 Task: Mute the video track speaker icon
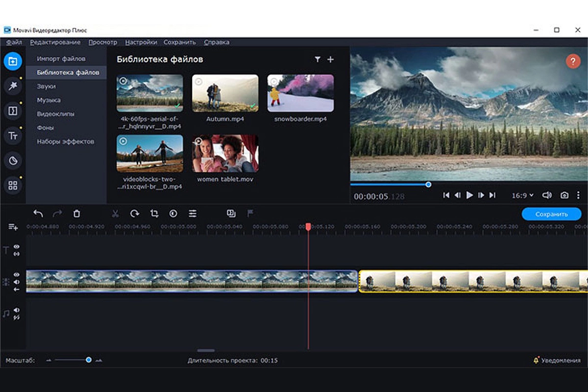pos(17,281)
